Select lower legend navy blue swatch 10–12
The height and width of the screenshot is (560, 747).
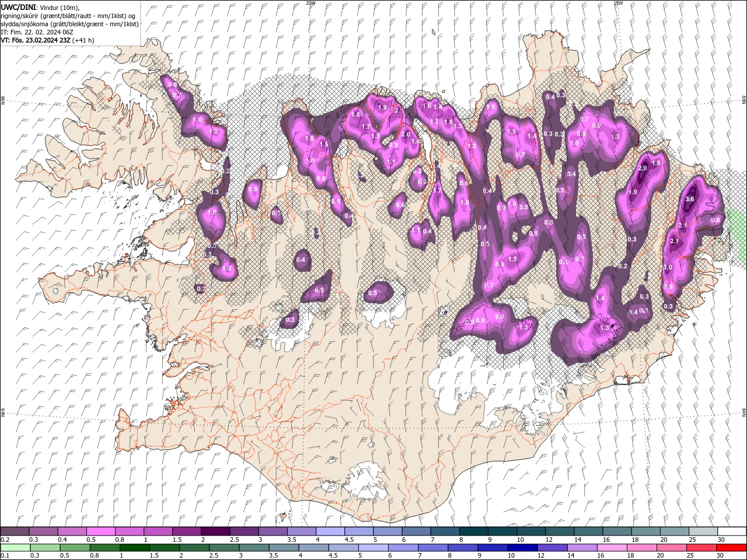click(523, 548)
